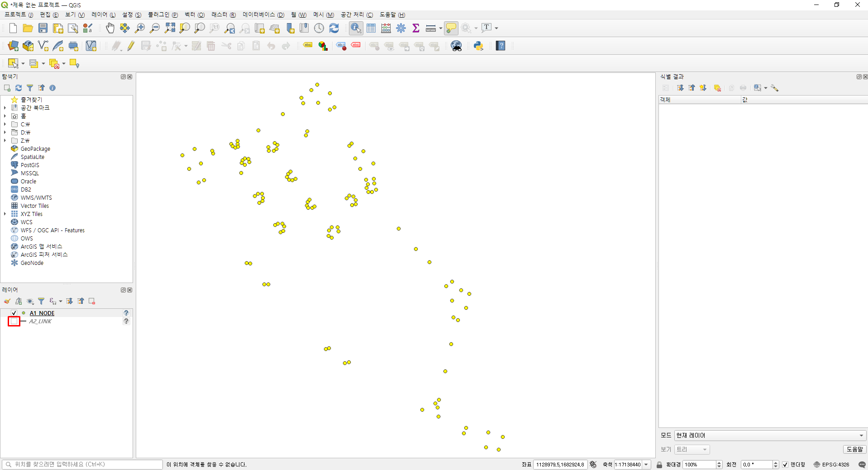
Task: Select the Zoom Out magnifier tool
Action: (155, 28)
